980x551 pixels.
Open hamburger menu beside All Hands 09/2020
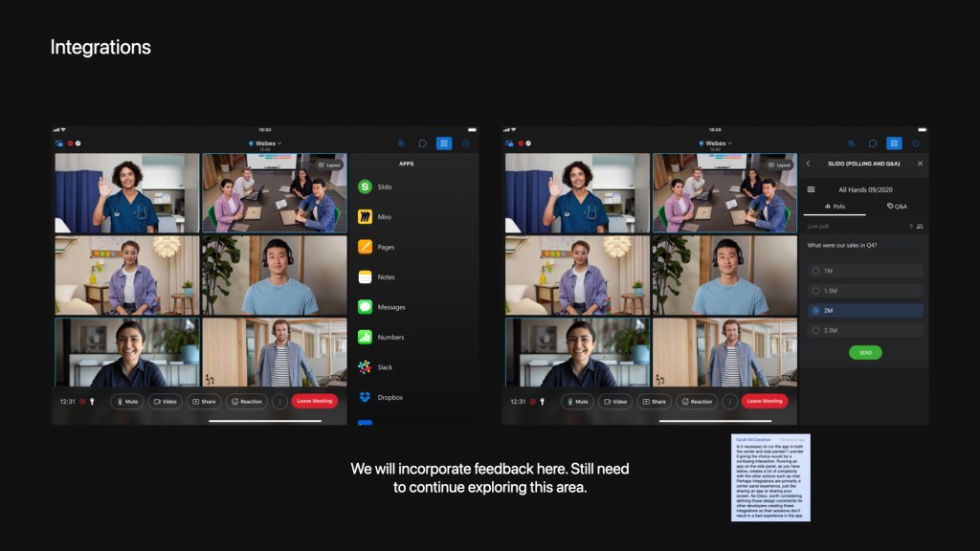coord(812,189)
